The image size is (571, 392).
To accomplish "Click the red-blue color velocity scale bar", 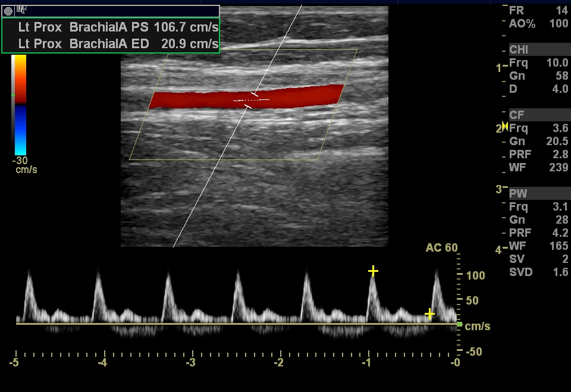I will 19,105.
